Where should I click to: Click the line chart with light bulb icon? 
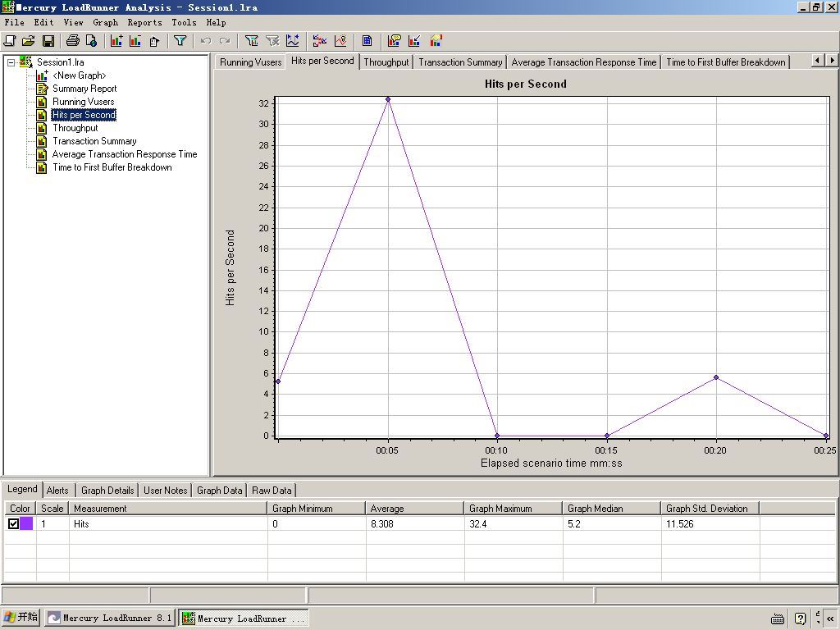[340, 41]
